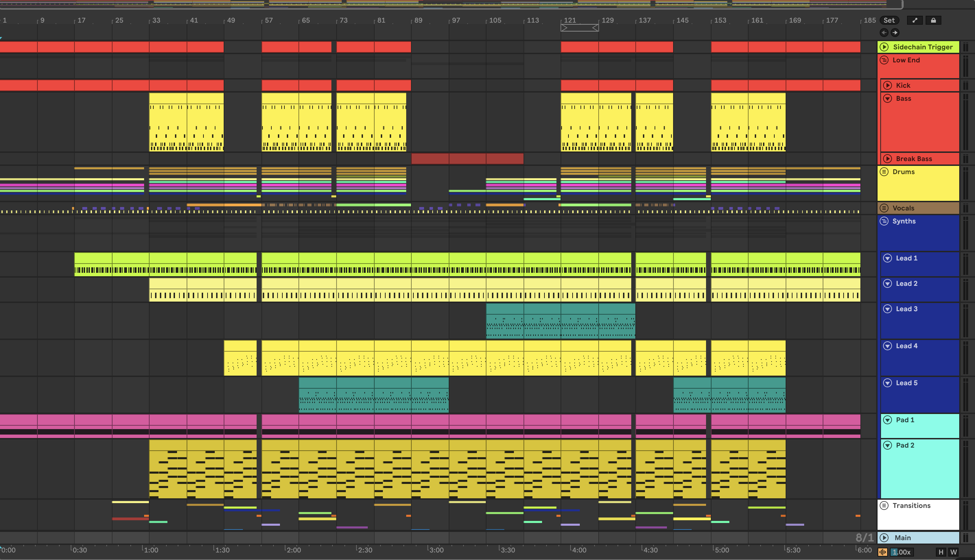Click the Pad 2 track unfold arrow
The width and height of the screenshot is (975, 560).
coord(888,445)
